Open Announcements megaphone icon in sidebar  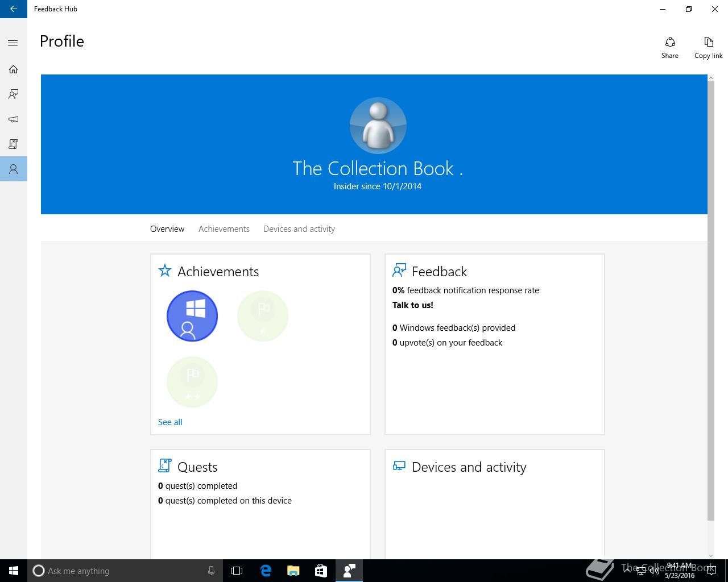(14, 119)
